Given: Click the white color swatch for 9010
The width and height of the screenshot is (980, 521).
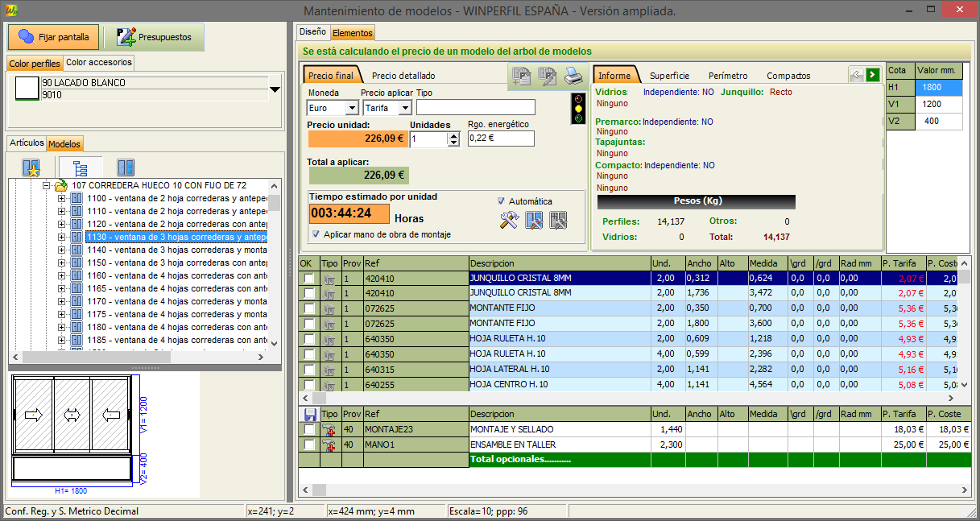Looking at the screenshot, I should 27,89.
